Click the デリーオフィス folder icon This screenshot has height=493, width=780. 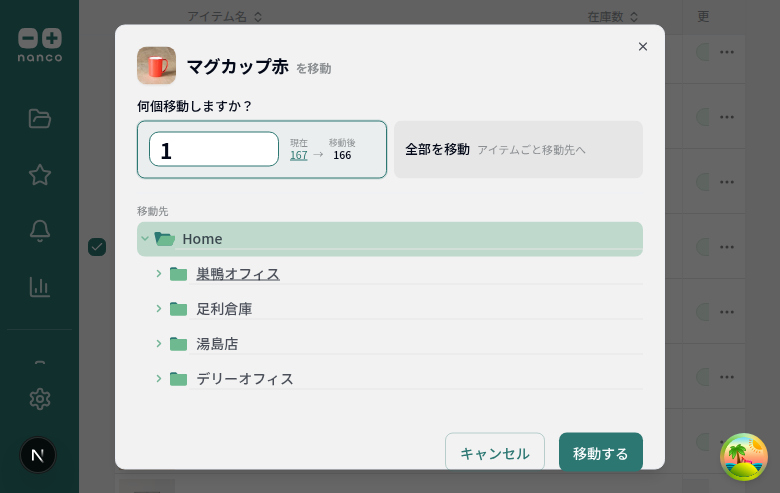(178, 379)
